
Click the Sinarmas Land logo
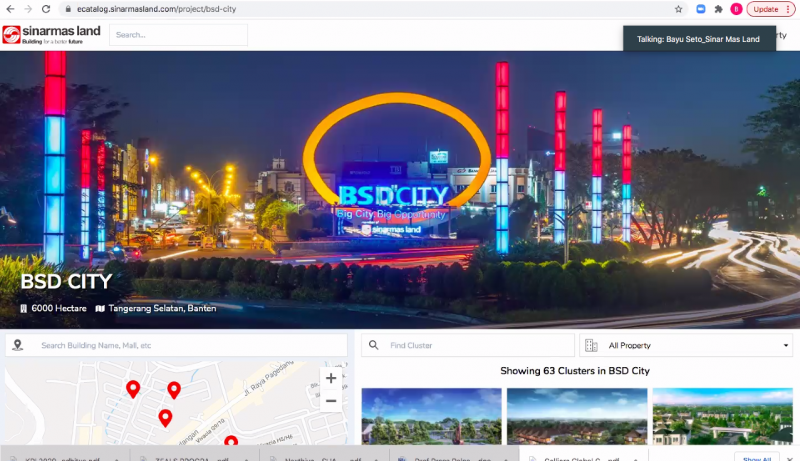[51, 35]
